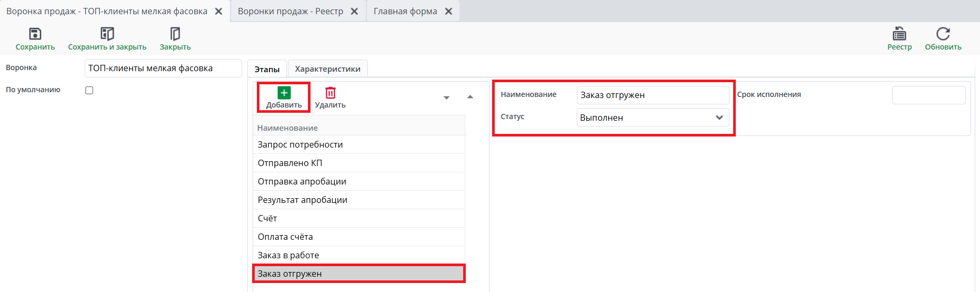Click the Воронка name input field
Image resolution: width=980 pixels, height=292 pixels.
[163, 69]
